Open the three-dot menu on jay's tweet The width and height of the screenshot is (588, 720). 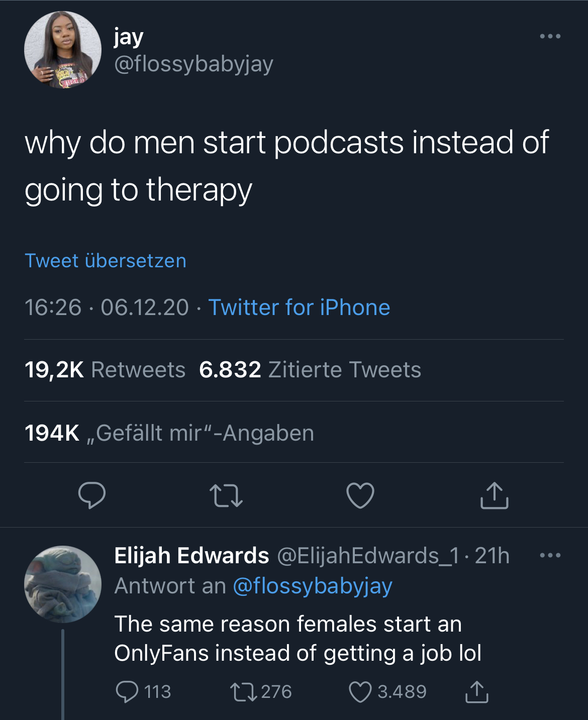coord(550,36)
